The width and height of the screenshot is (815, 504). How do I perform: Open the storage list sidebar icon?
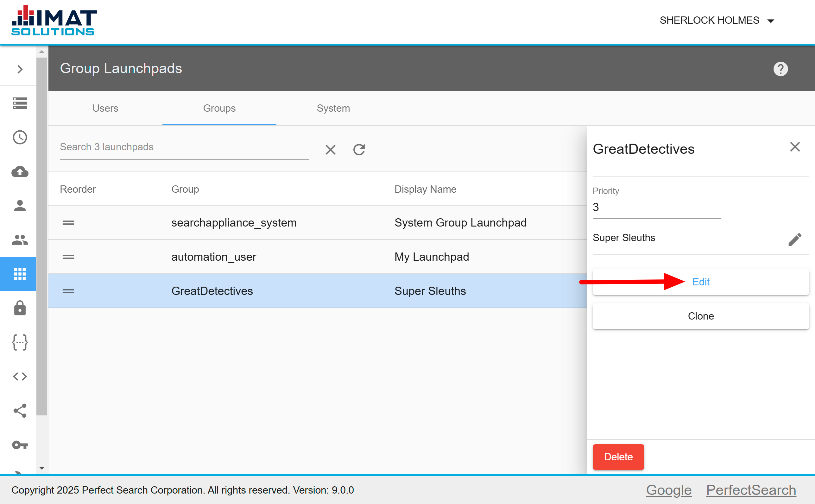click(x=20, y=103)
